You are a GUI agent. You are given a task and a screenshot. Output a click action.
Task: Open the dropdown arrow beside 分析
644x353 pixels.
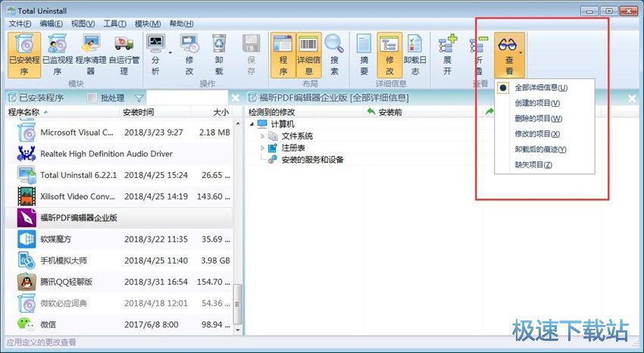point(170,52)
